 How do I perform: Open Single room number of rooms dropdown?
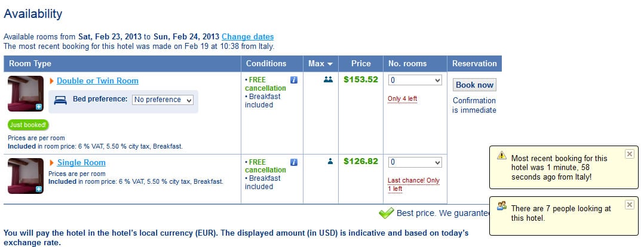point(415,162)
